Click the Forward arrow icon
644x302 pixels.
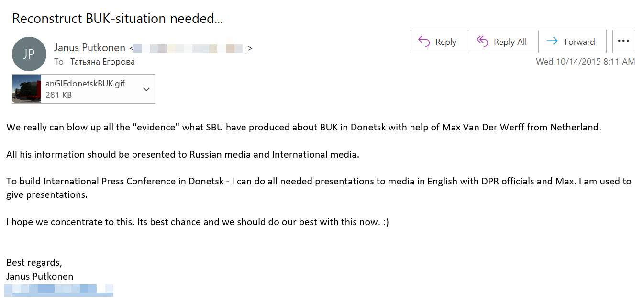(x=552, y=42)
